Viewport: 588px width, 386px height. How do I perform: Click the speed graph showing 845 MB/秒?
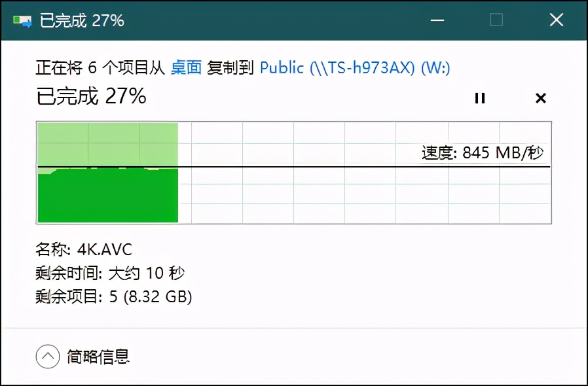(x=293, y=172)
